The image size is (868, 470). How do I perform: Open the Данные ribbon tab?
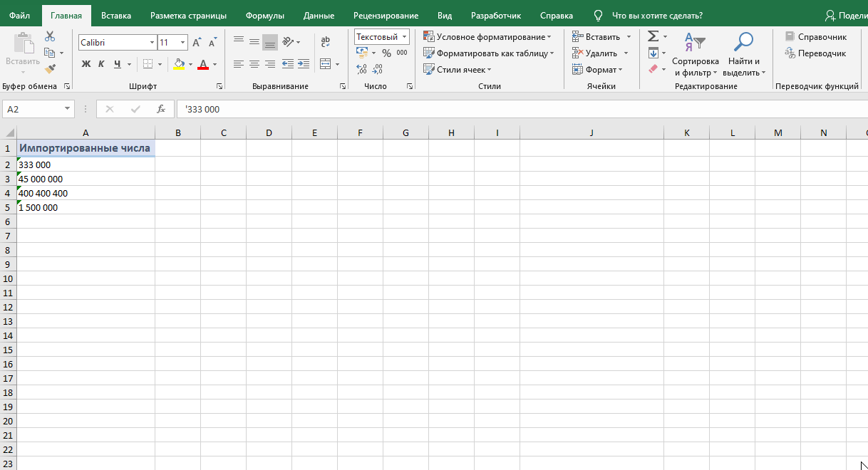pyautogui.click(x=319, y=16)
